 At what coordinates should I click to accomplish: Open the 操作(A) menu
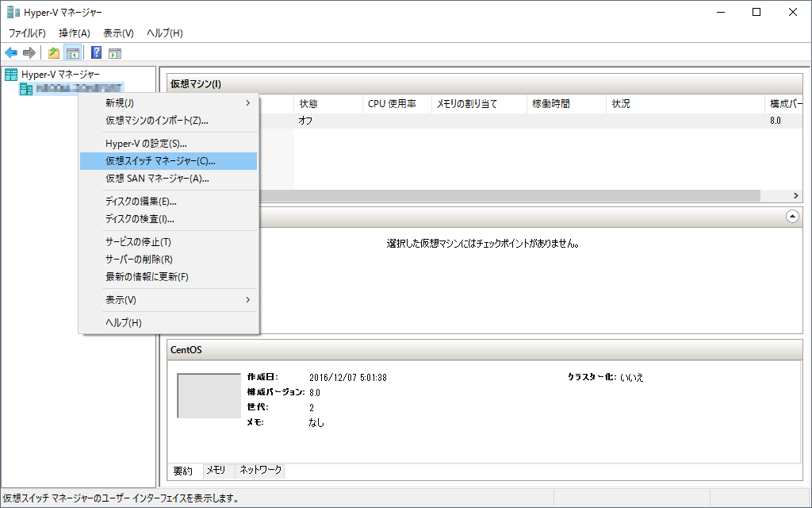click(x=75, y=33)
